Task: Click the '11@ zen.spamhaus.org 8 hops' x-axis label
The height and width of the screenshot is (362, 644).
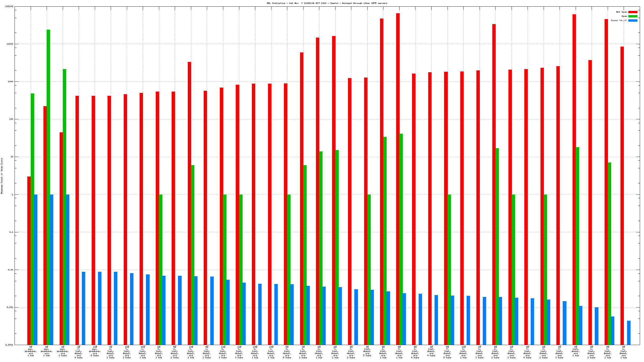Action: [95, 351]
